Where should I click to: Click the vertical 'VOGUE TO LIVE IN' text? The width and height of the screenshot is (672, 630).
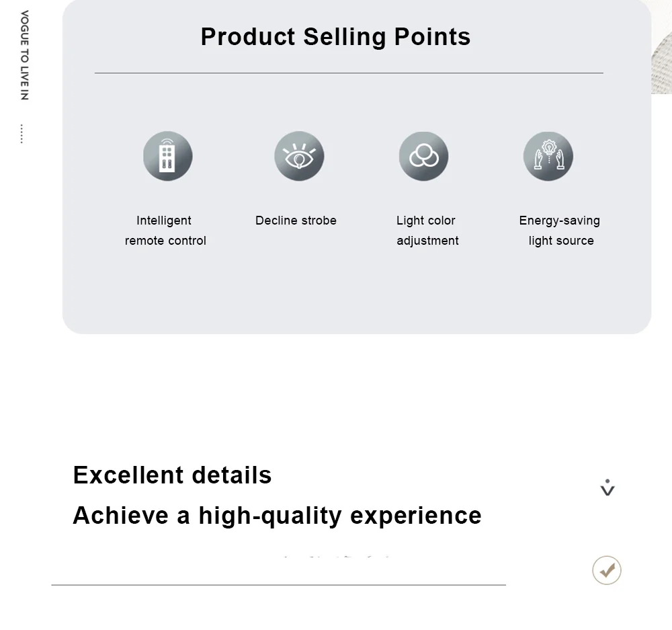click(x=24, y=55)
